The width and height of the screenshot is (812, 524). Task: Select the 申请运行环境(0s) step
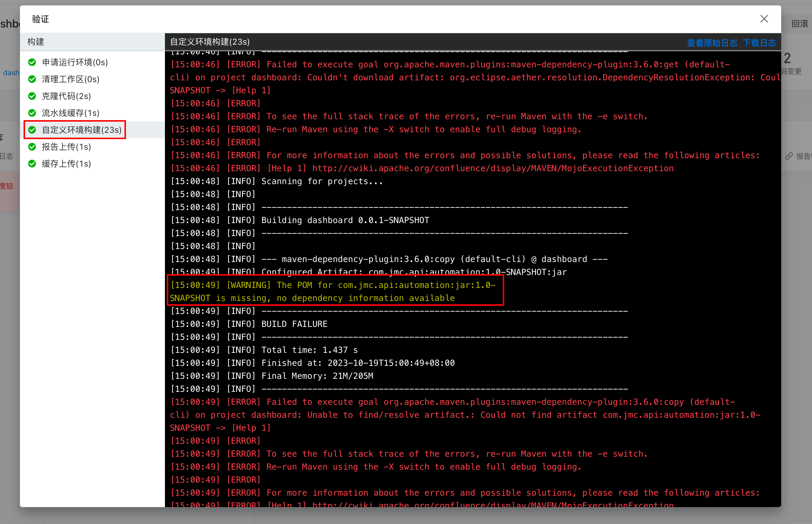(x=75, y=62)
